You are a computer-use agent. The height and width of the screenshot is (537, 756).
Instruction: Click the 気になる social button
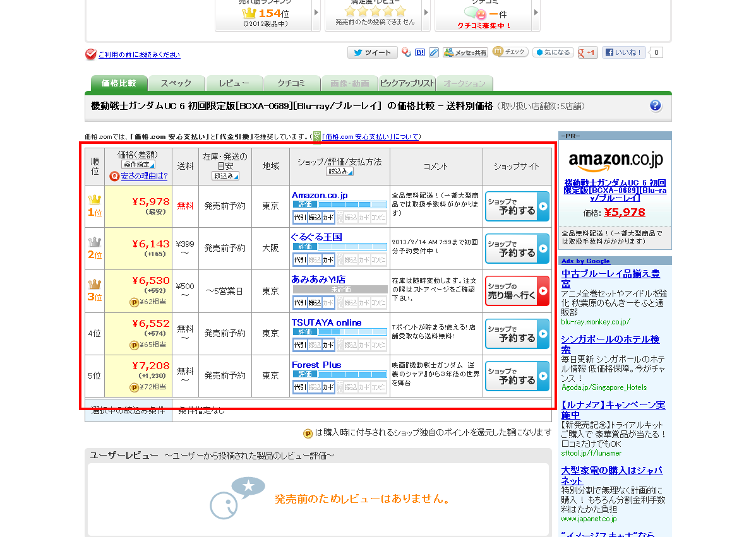pos(553,52)
